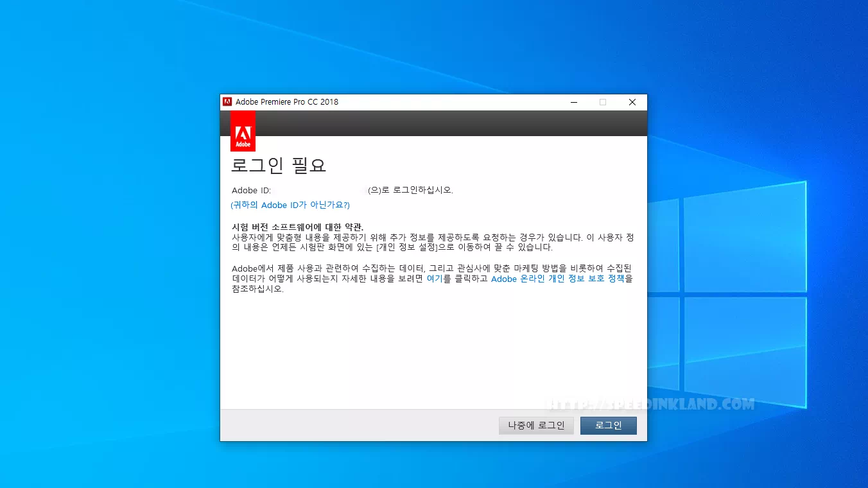
Task: Follow the 여기 link in the privacy text
Action: click(x=435, y=279)
